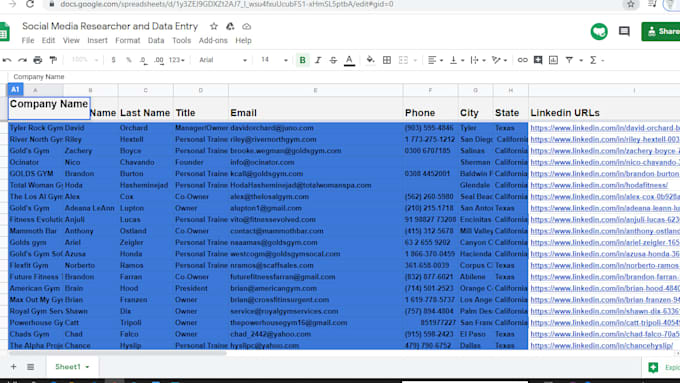Click the Undo icon in toolbar
This screenshot has height=383, width=680.
point(7,60)
